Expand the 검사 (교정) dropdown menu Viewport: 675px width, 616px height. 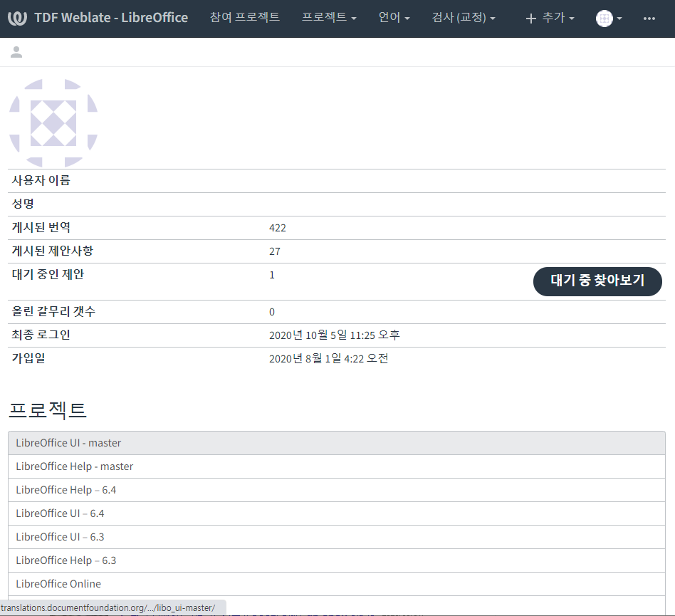pos(464,17)
